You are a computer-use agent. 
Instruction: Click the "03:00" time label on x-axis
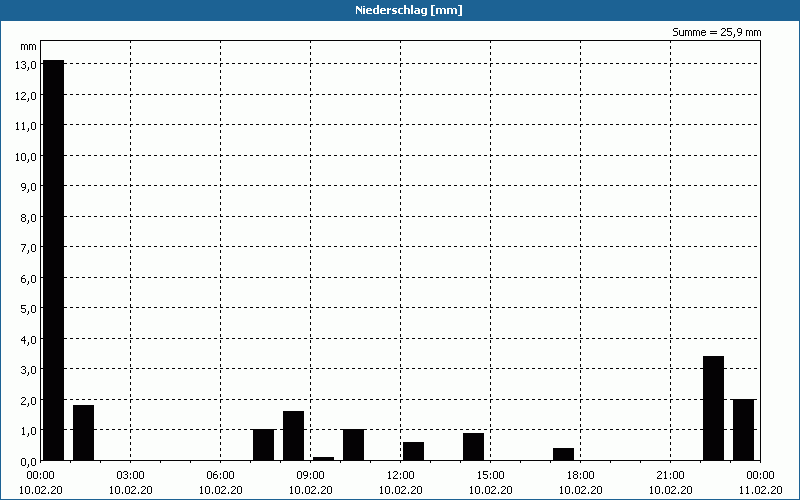pyautogui.click(x=131, y=476)
